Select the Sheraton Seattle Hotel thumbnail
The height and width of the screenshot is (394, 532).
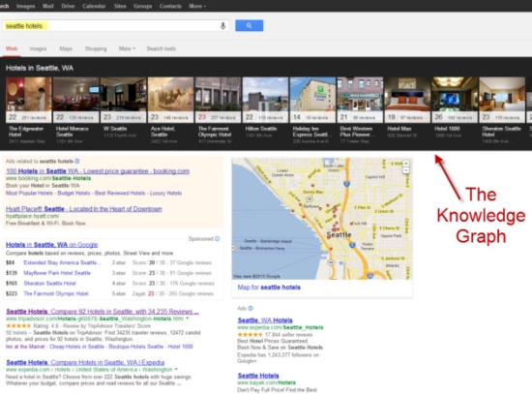point(502,100)
